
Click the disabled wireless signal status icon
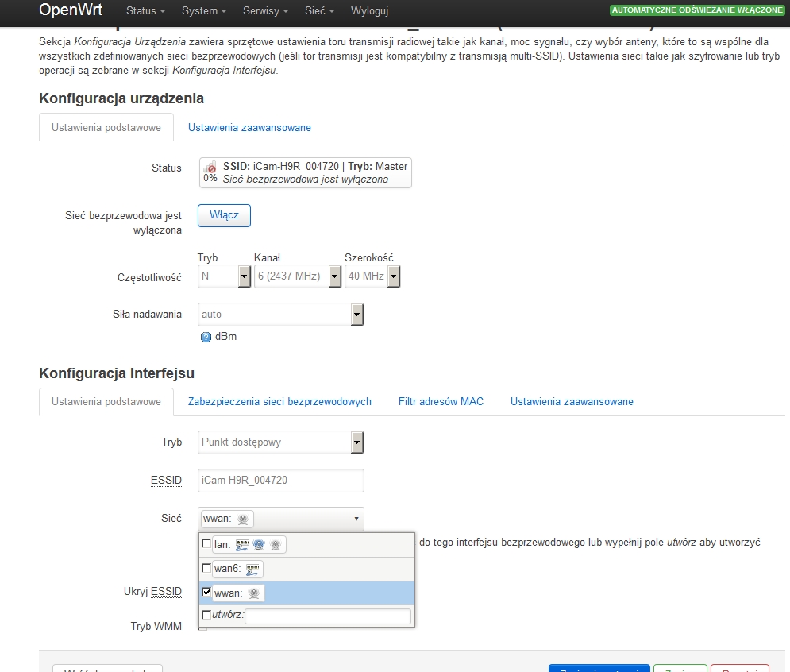pyautogui.click(x=210, y=168)
